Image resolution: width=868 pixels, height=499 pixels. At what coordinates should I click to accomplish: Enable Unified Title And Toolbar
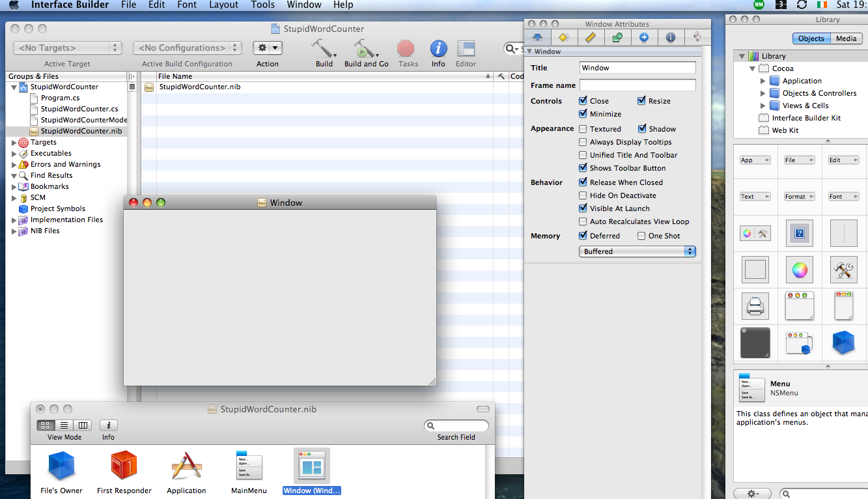pos(583,155)
